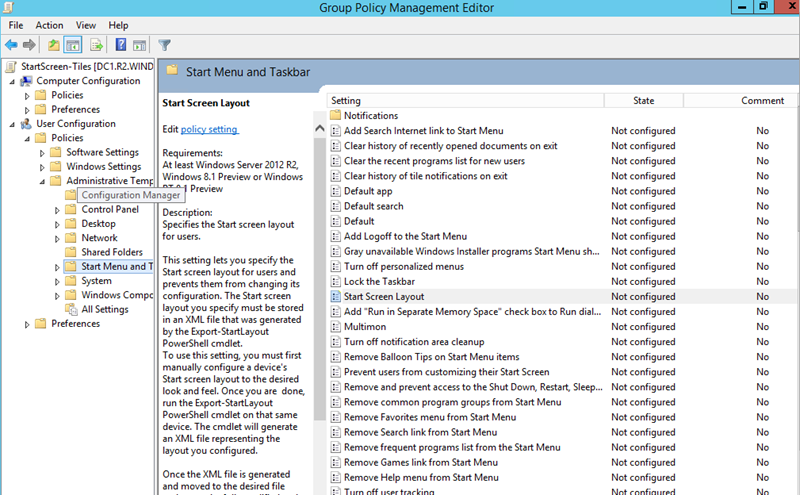Click the User Configuration node icon

tap(26, 124)
